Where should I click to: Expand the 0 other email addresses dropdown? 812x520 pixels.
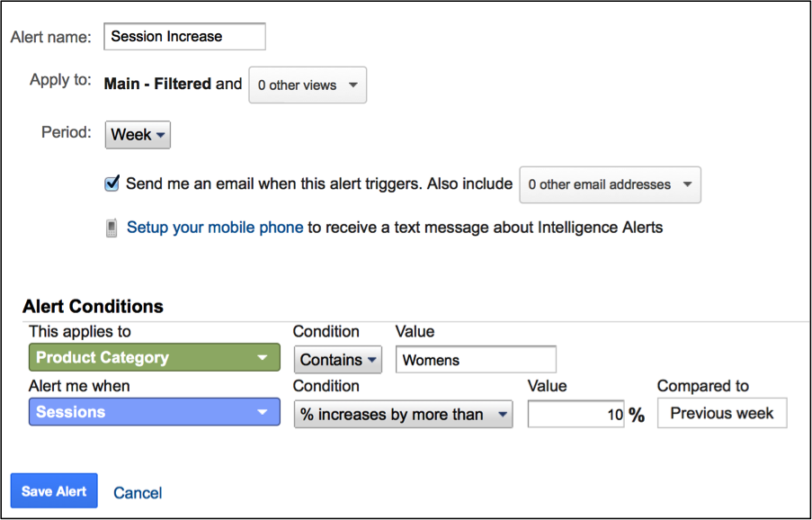click(610, 184)
